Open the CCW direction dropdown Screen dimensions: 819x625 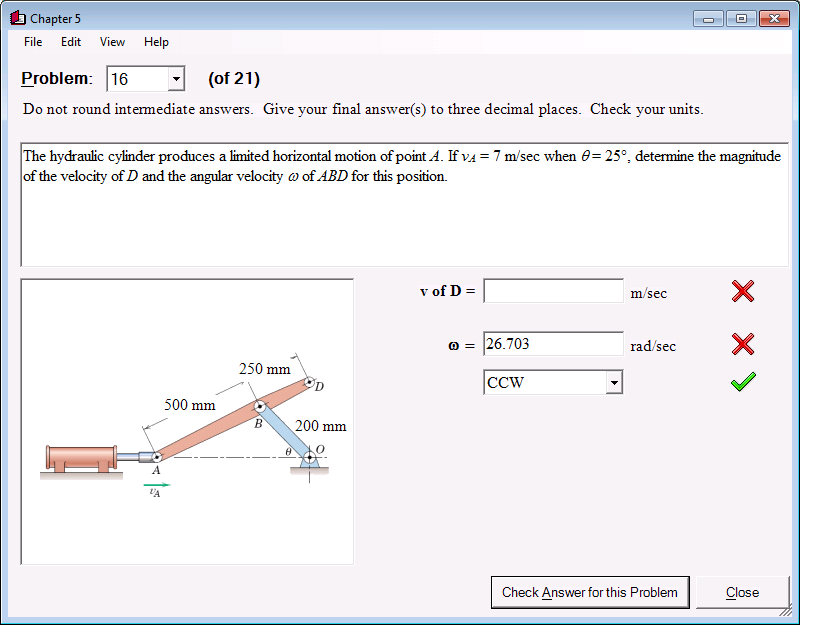point(614,381)
